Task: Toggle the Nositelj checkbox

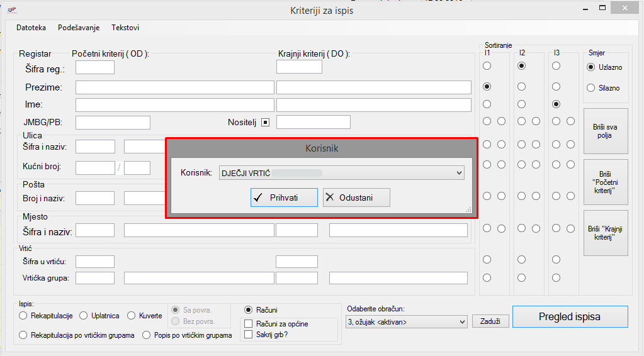Action: coord(265,123)
